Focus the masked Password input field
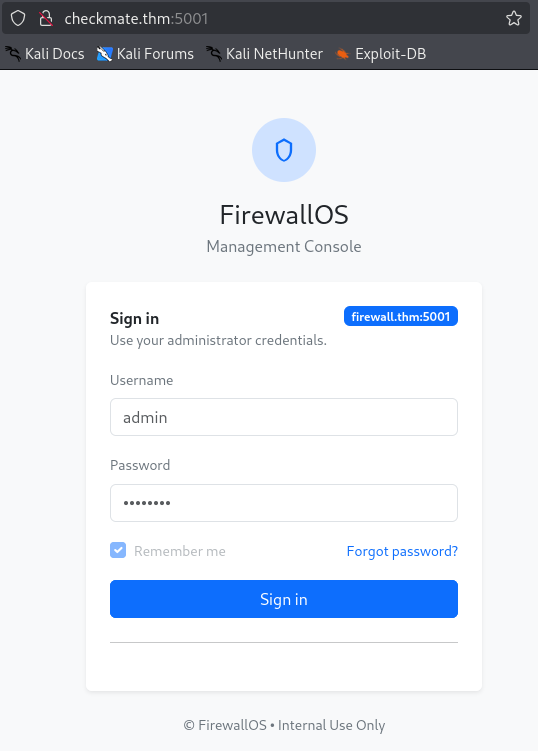The height and width of the screenshot is (751, 538). pyautogui.click(x=284, y=503)
